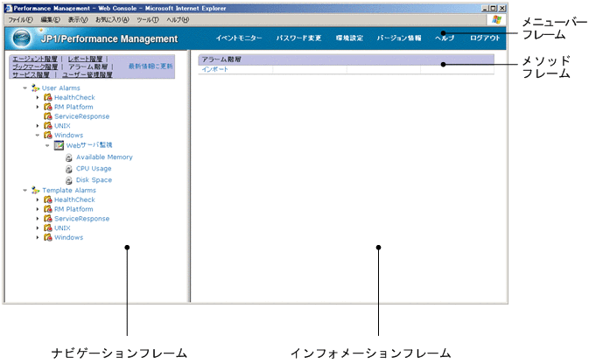Select ServiceResponse label under User Alarms

click(x=82, y=116)
